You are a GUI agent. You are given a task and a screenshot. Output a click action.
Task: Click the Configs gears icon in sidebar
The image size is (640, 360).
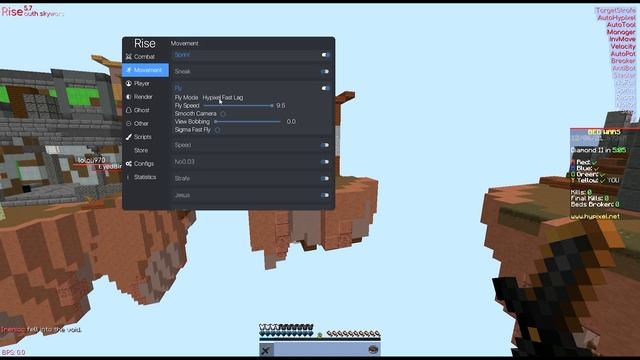tap(129, 164)
